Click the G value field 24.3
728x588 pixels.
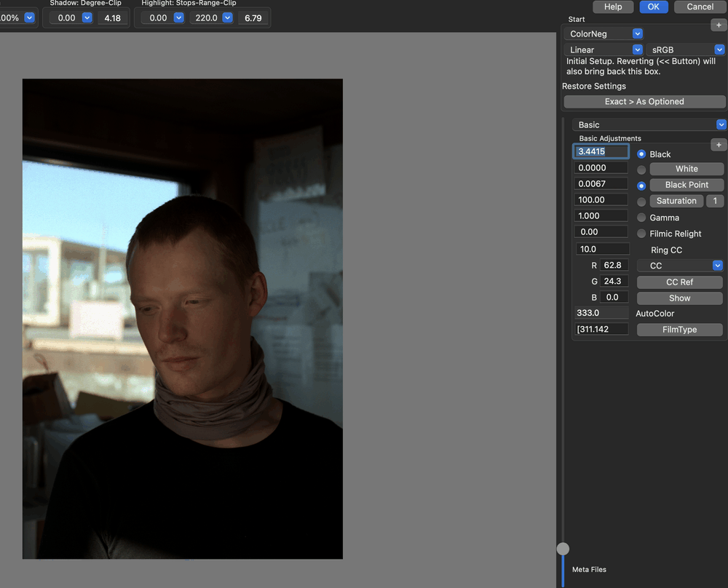point(614,281)
